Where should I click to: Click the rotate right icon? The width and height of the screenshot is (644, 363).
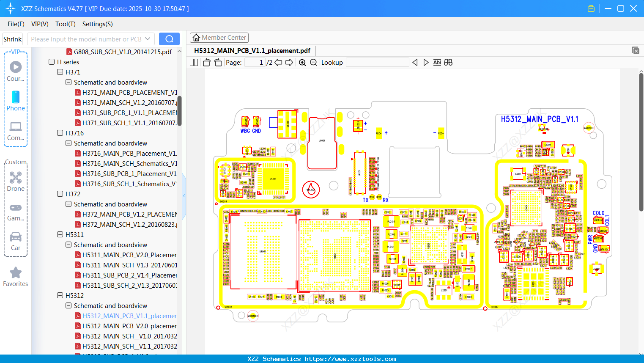pos(217,62)
